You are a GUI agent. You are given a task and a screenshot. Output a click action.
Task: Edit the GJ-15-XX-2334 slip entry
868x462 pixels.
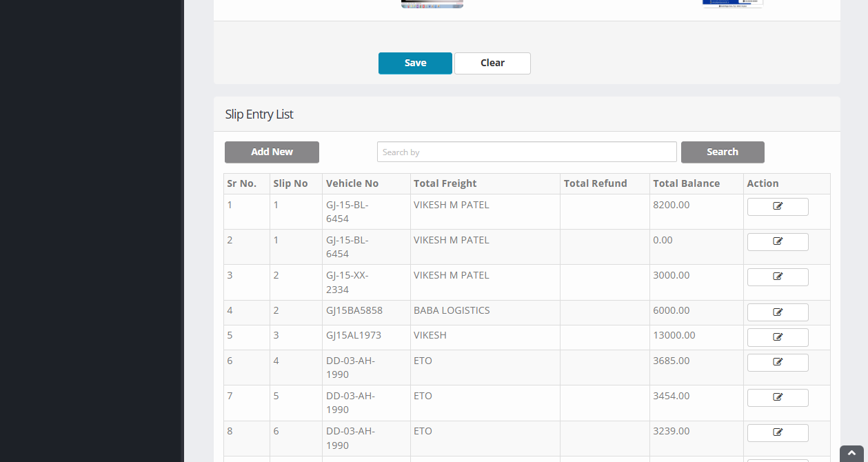pyautogui.click(x=777, y=277)
